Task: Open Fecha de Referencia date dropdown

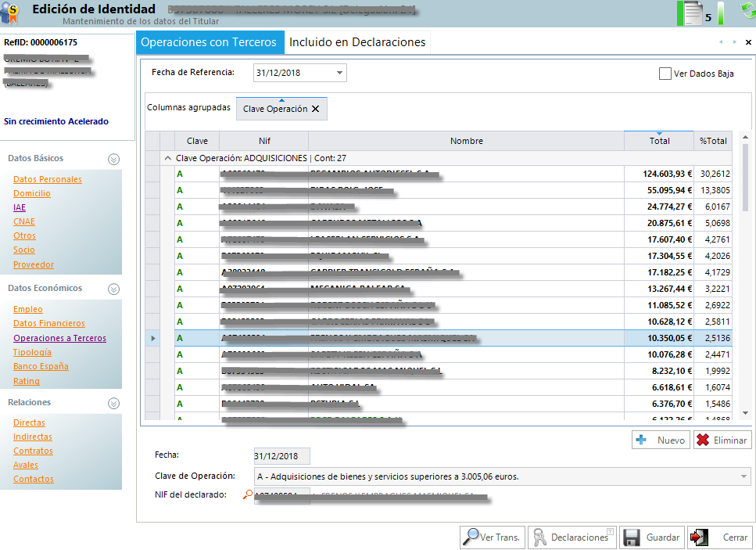Action: point(339,73)
